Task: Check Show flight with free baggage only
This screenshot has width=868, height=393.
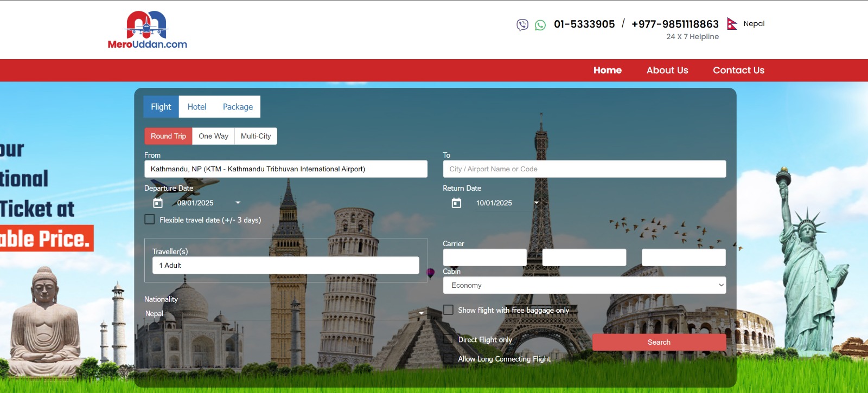Action: tap(449, 310)
